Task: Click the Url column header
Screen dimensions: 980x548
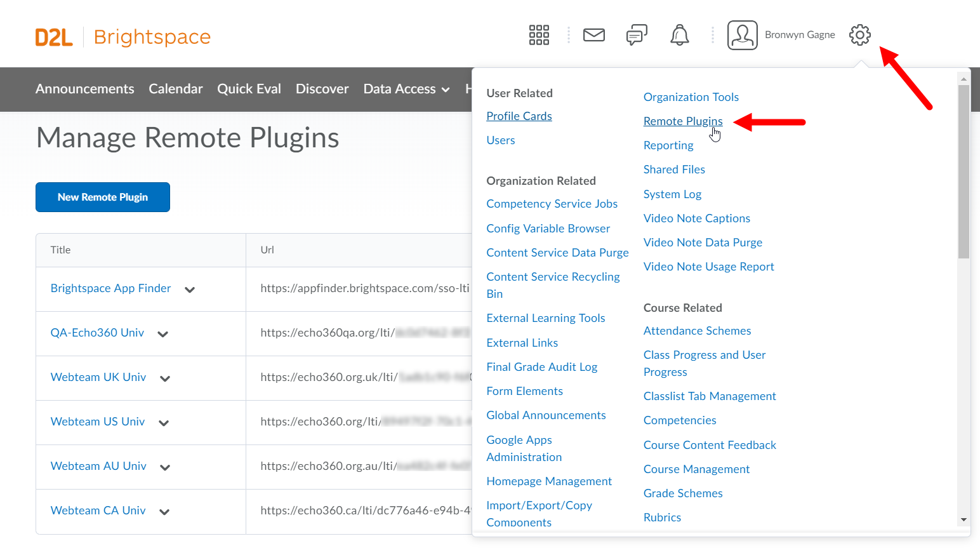Action: coord(359,250)
